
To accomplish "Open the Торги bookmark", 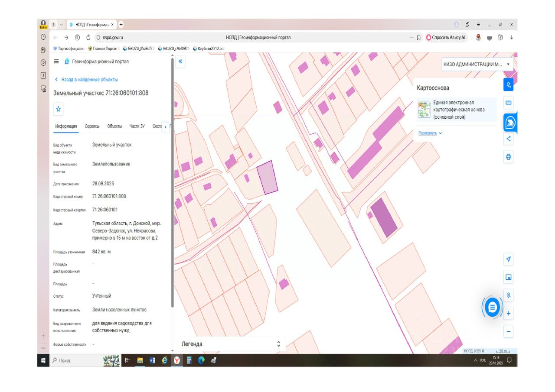I will (x=69, y=49).
